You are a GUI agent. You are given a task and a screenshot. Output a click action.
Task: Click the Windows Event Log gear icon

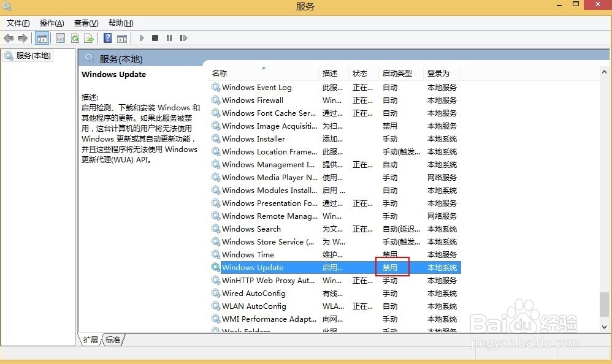tap(216, 86)
